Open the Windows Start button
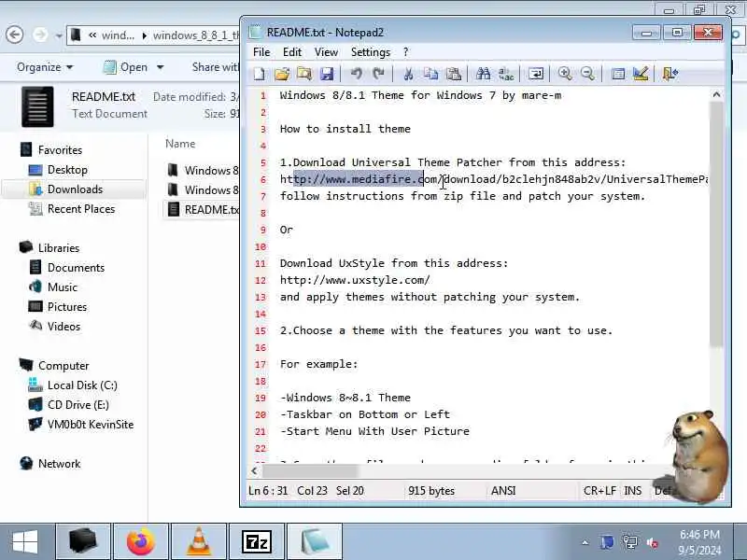Image resolution: width=747 pixels, height=560 pixels. coord(25,542)
